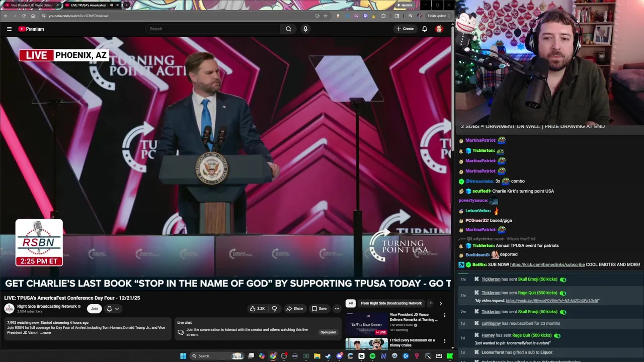Screen dimensions: 644x362
Task: Open the YouTube account avatar menu
Action: point(439,29)
